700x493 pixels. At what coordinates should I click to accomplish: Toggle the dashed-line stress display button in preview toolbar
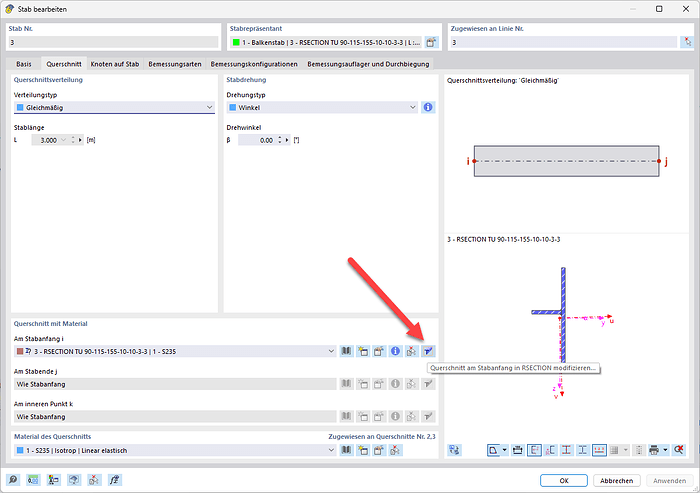[x=599, y=450]
